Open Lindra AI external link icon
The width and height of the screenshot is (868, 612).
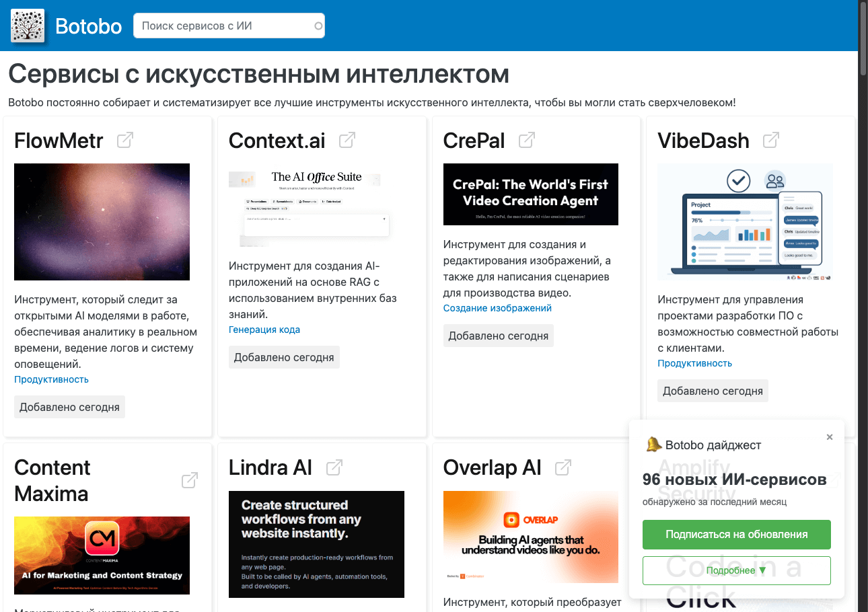(334, 467)
